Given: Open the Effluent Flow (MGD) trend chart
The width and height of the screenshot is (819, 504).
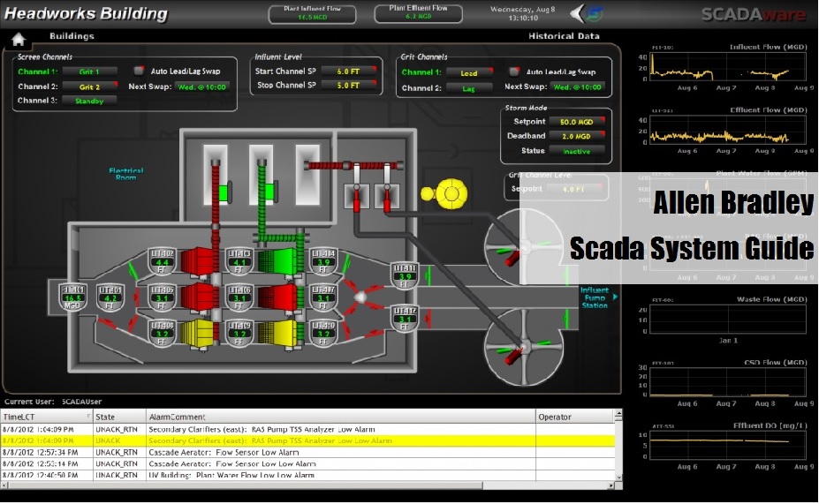Looking at the screenshot, I should tap(729, 131).
